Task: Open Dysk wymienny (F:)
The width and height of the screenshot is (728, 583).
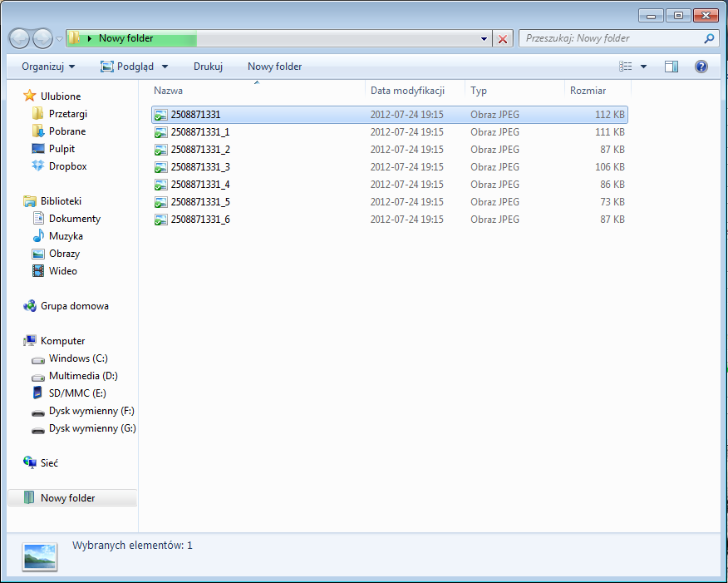Action: (91, 411)
